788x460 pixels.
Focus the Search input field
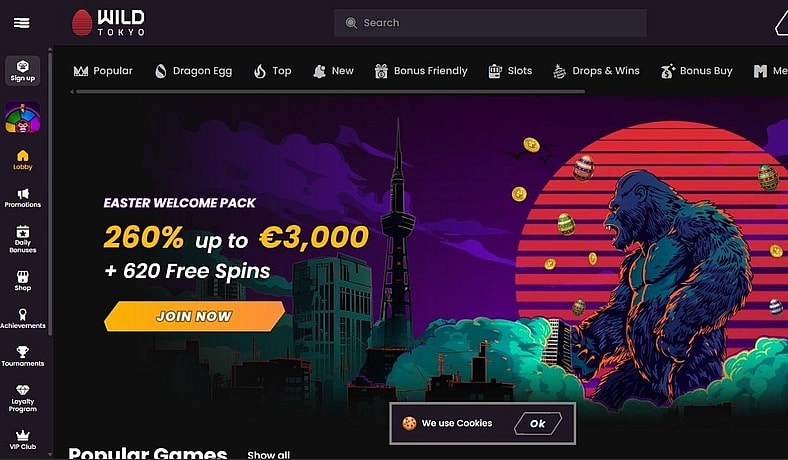[490, 23]
